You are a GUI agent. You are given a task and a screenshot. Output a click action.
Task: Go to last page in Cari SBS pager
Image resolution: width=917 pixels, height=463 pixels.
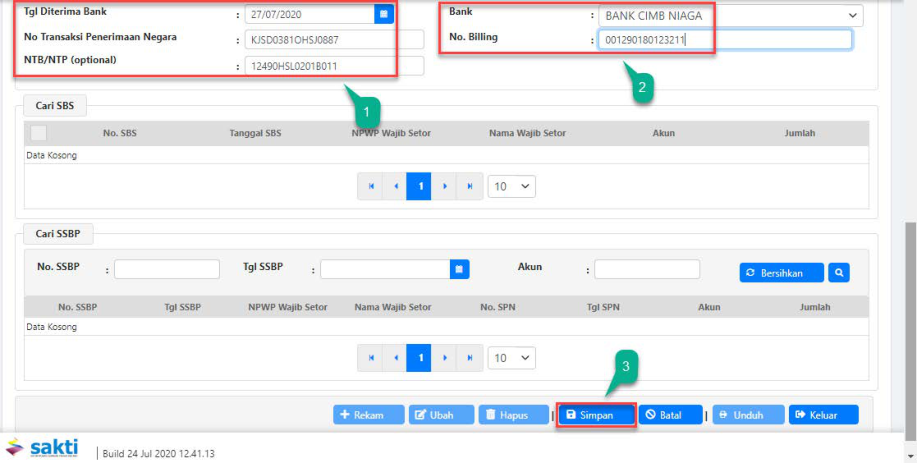[469, 187]
